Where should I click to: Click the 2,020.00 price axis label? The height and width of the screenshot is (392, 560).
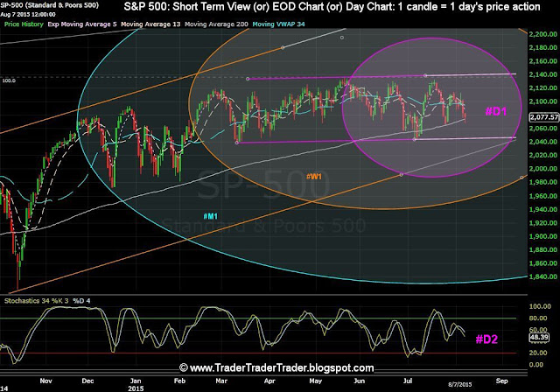point(543,155)
